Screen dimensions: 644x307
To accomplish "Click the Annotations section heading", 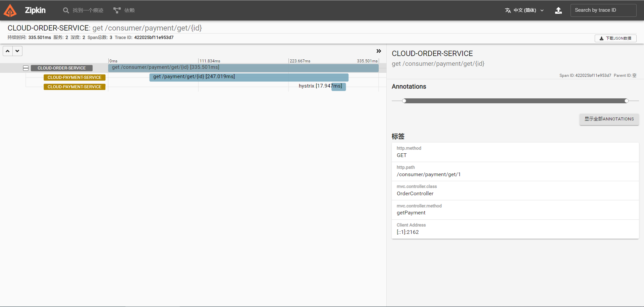I will click(x=409, y=87).
